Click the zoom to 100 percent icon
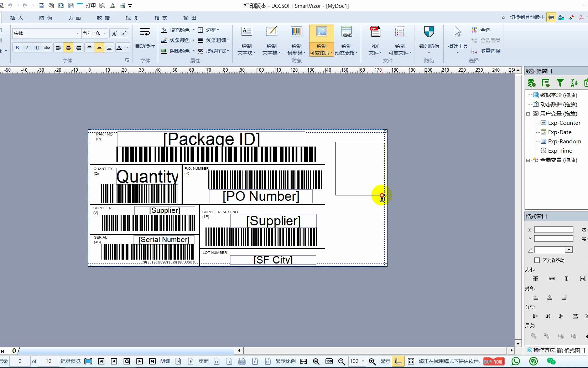The height and width of the screenshot is (368, 588). coord(329,361)
